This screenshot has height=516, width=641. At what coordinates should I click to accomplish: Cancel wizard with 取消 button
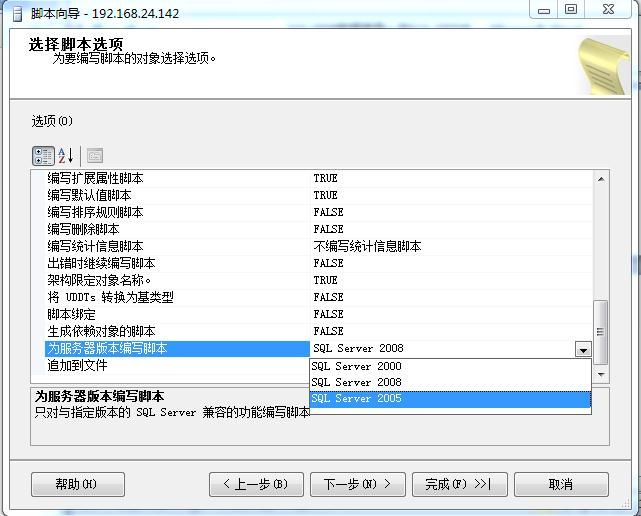click(x=561, y=485)
